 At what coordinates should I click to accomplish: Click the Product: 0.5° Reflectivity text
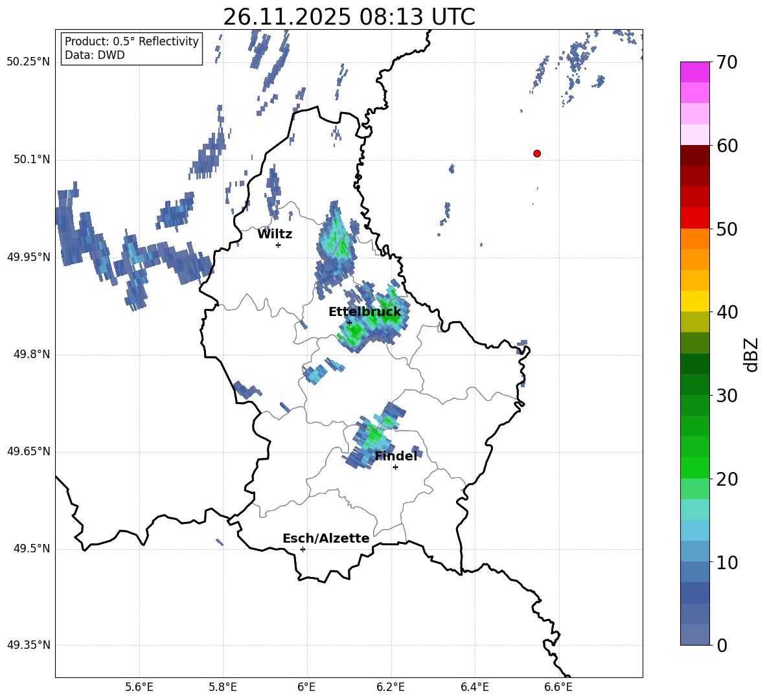pyautogui.click(x=132, y=41)
